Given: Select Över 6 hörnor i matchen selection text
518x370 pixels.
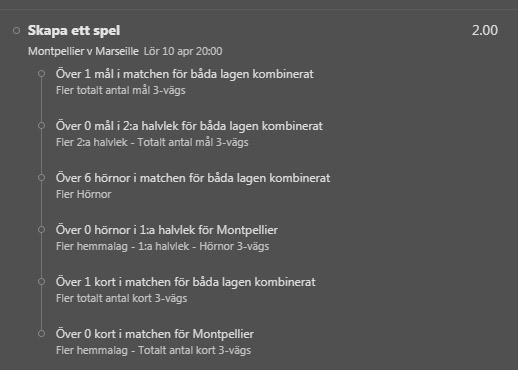Looking at the screenshot, I should pos(193,178).
